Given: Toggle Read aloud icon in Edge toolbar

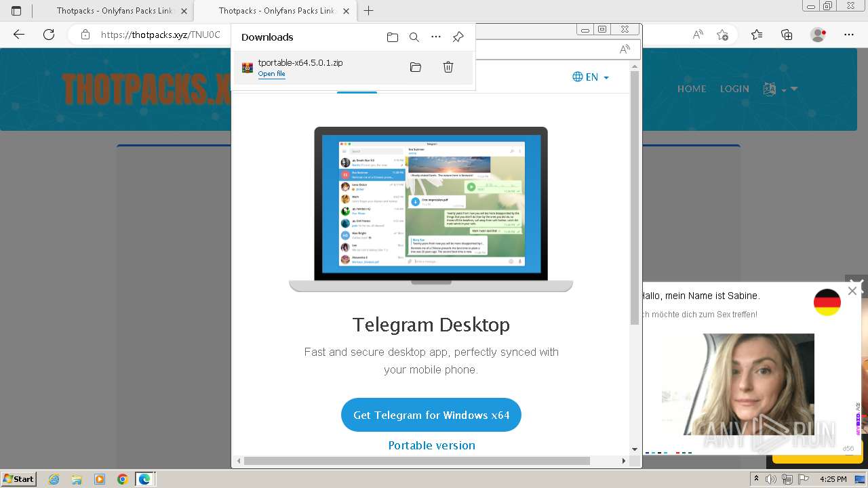Looking at the screenshot, I should [698, 35].
